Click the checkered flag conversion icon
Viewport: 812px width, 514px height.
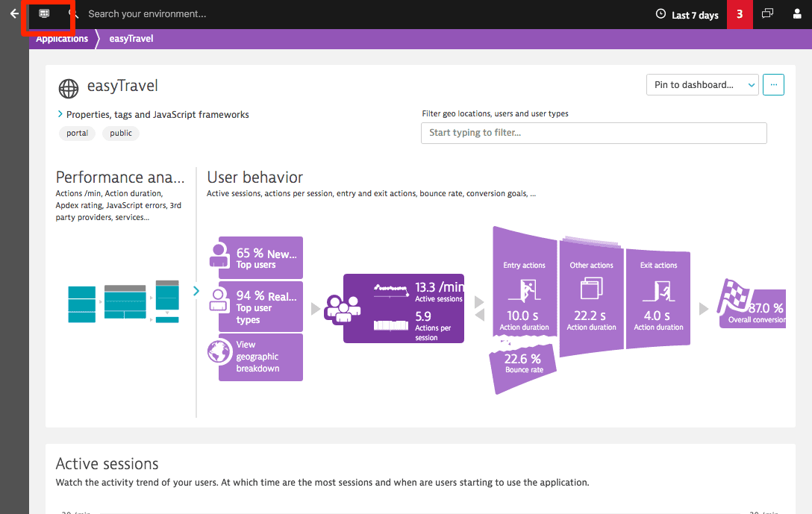click(x=734, y=297)
